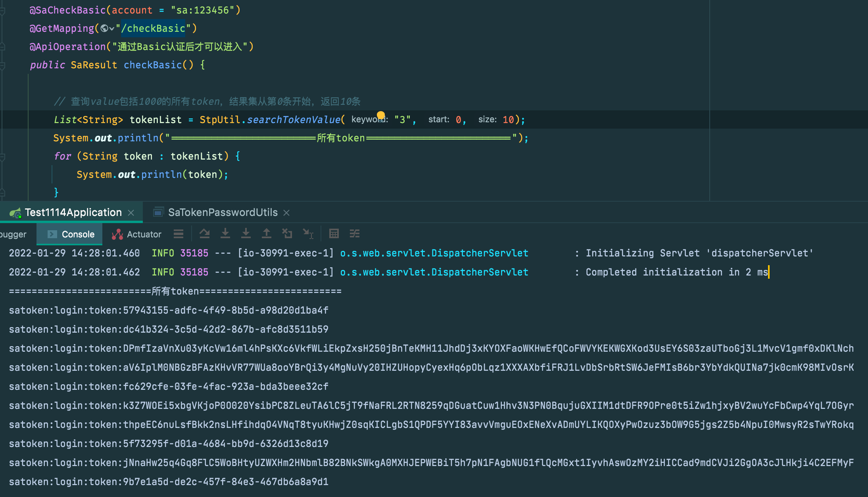Click the Clear All icon in console toolbar
The height and width of the screenshot is (497, 868).
[288, 234]
